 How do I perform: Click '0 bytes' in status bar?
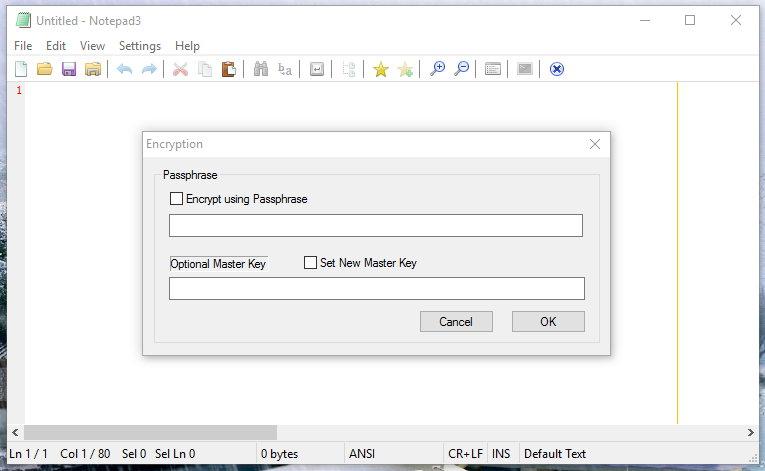[x=280, y=454]
